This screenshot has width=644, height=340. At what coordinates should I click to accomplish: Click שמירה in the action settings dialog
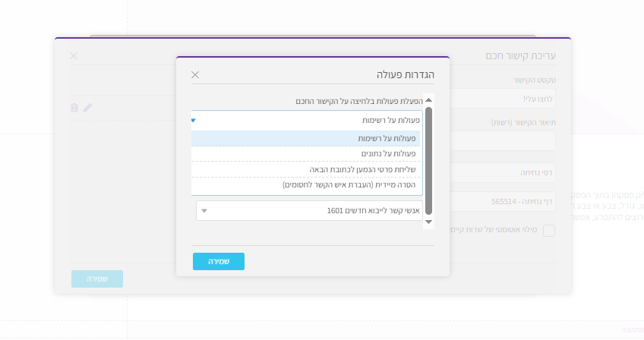tap(219, 261)
